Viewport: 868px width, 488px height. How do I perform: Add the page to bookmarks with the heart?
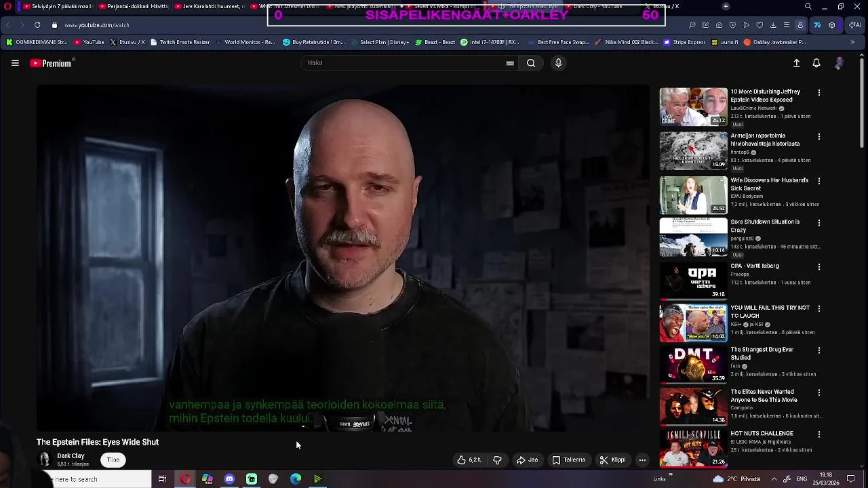759,25
